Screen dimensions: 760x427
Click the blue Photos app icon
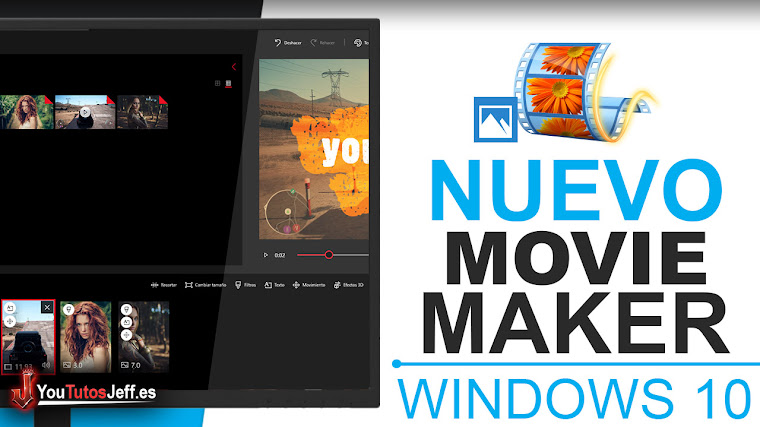point(495,120)
